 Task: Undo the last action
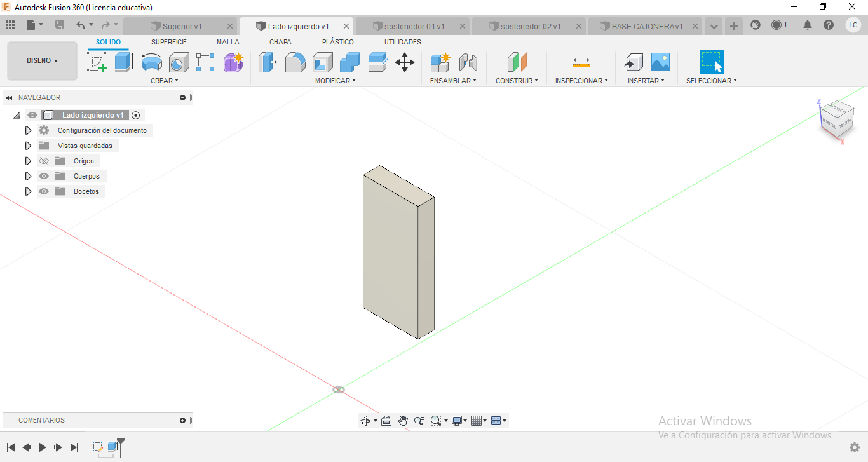coord(81,25)
